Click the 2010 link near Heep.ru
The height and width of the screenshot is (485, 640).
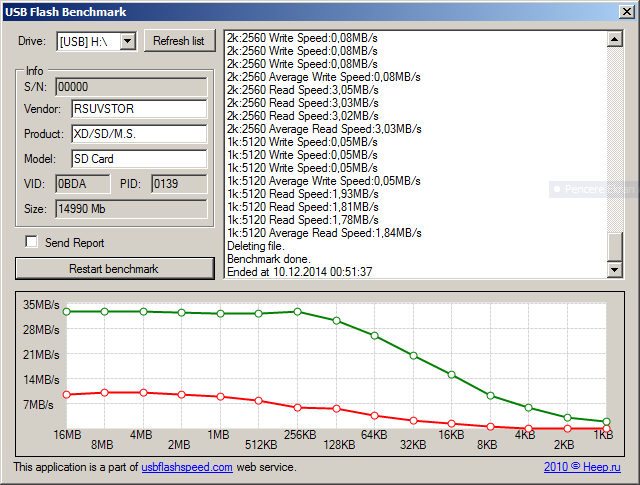click(x=555, y=467)
